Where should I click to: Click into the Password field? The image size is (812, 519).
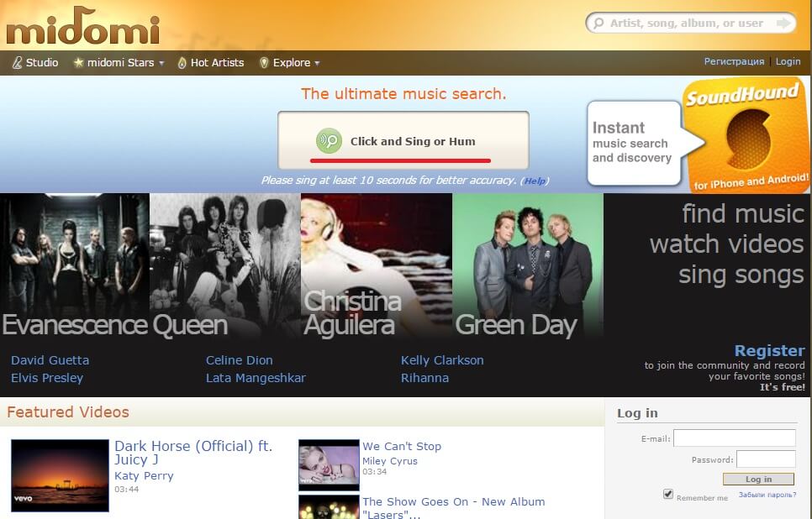765,459
